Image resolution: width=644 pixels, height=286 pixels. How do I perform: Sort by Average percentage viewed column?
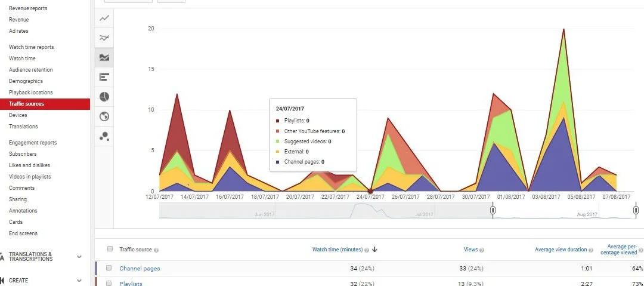618,250
